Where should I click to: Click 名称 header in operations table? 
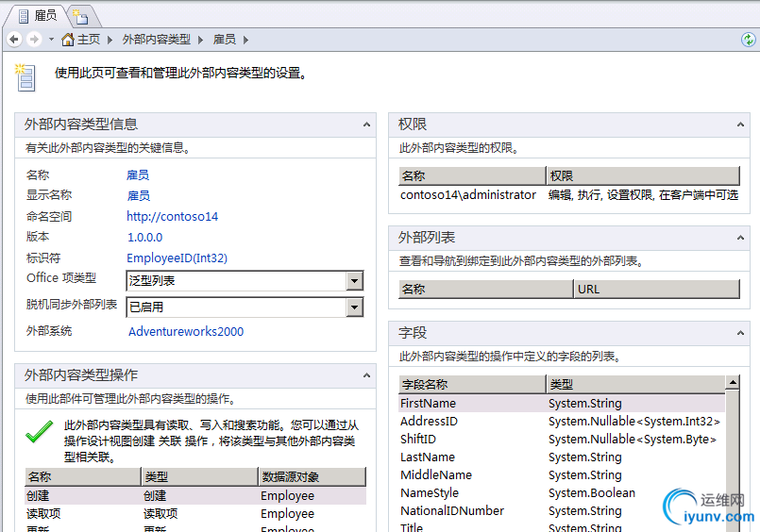point(82,476)
